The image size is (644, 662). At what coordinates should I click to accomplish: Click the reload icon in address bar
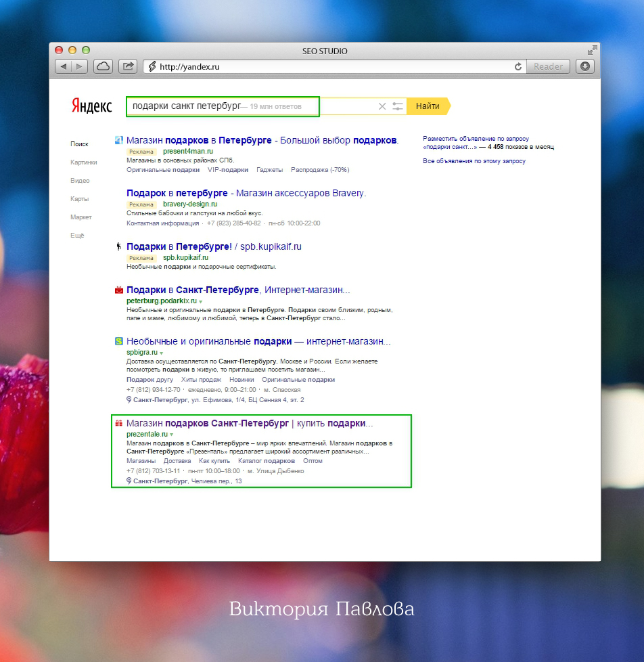tap(517, 67)
